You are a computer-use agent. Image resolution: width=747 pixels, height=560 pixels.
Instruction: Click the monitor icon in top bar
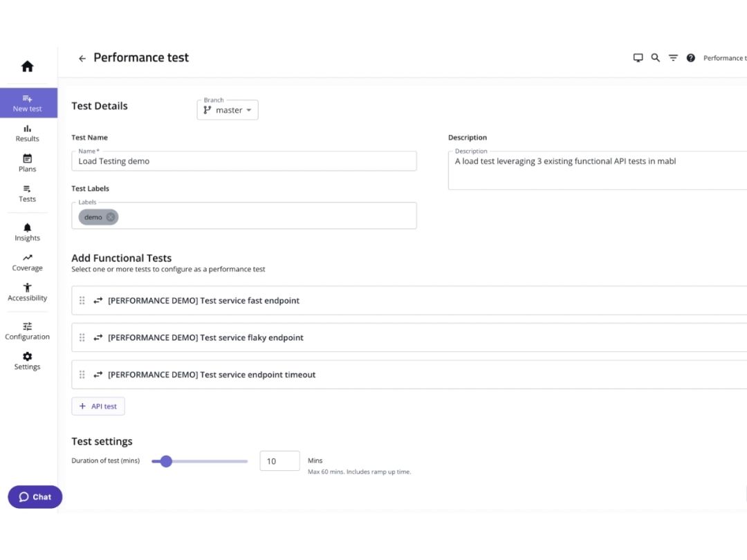tap(638, 57)
